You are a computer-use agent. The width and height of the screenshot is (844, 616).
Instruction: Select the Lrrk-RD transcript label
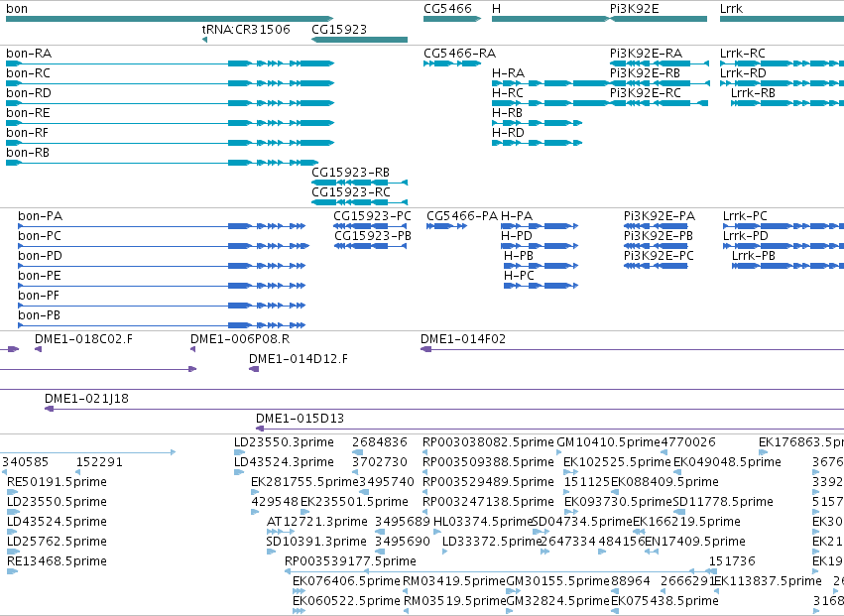pyautogui.click(x=744, y=73)
